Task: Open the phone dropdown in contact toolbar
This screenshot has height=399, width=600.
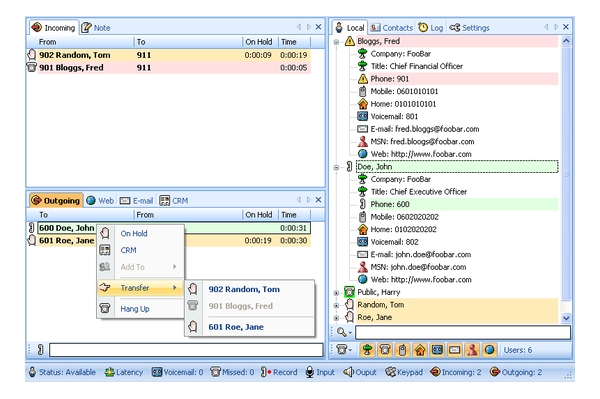Action: point(344,350)
